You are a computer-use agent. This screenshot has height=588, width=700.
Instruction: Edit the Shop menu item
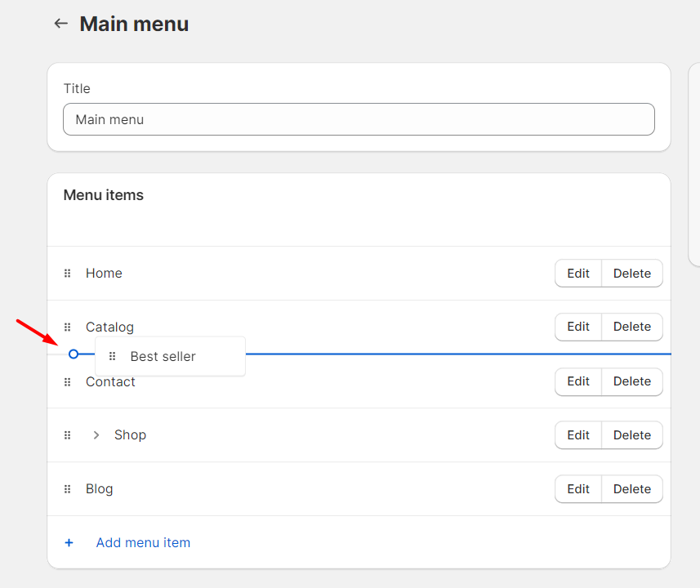578,434
